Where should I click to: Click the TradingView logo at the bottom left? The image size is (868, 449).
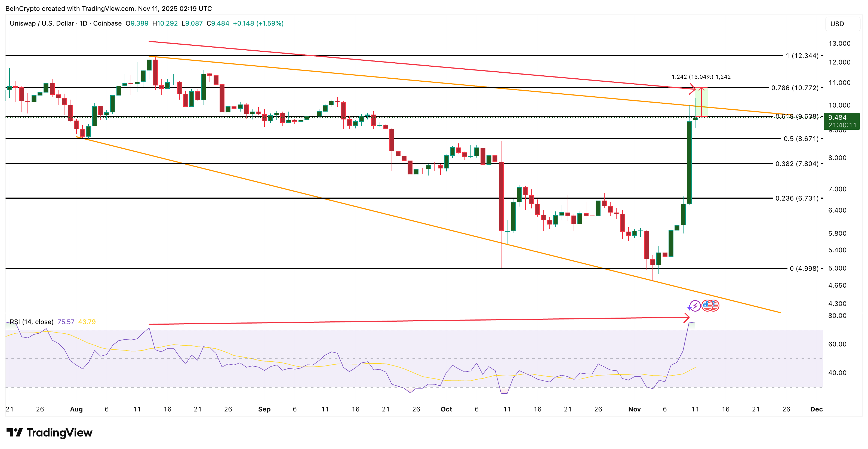point(49,433)
